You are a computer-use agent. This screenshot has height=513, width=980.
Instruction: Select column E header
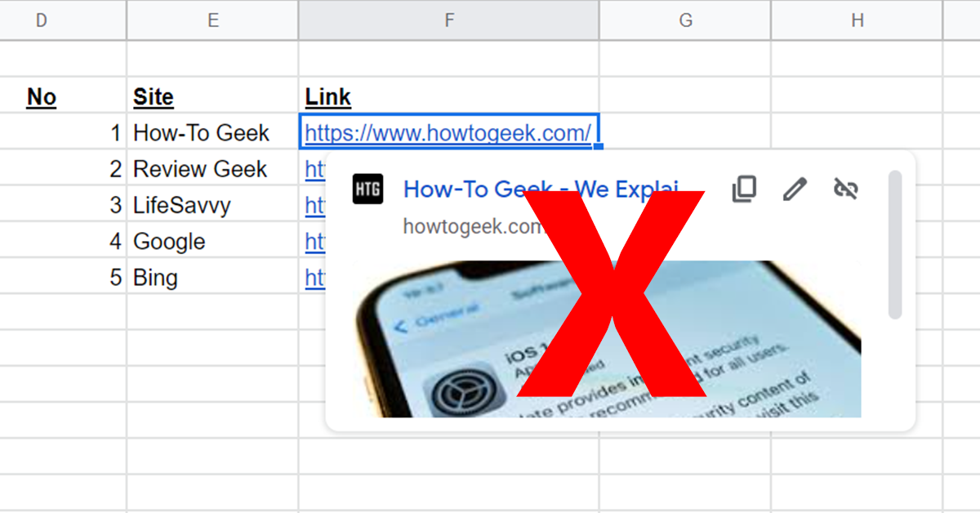[x=213, y=20]
